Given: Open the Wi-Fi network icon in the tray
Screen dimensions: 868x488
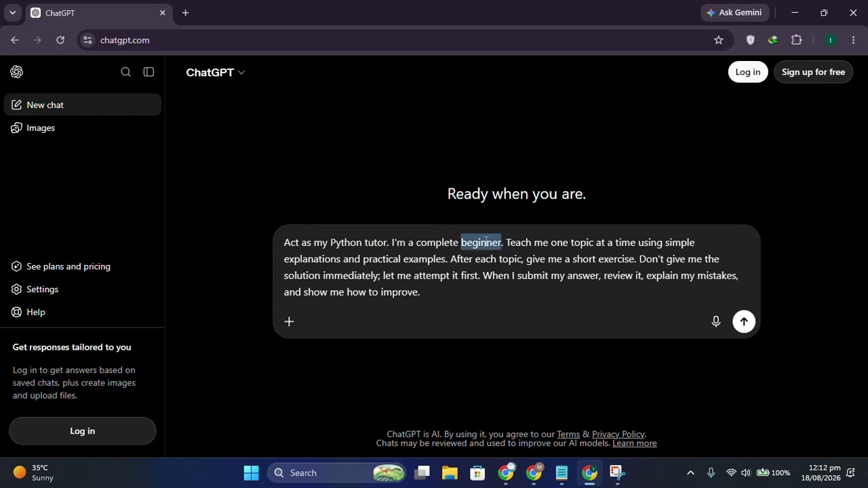Looking at the screenshot, I should 731,473.
